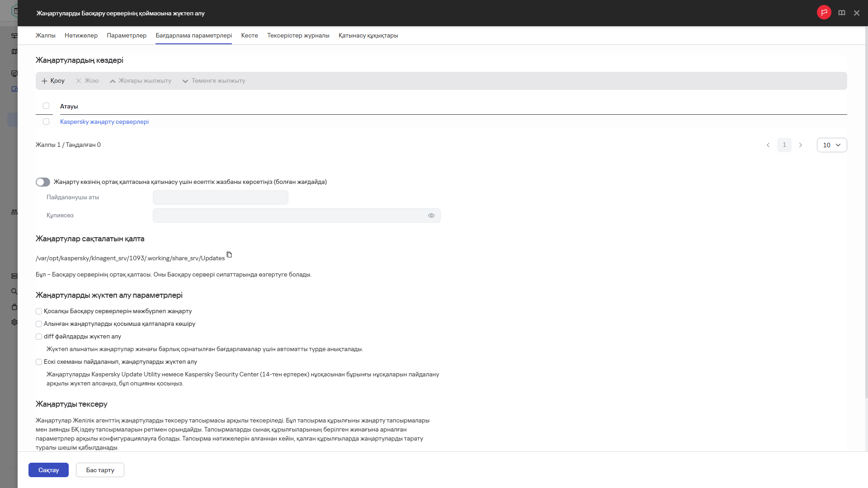Enable diff файлдарды жүктеп алу checkbox

[x=39, y=337]
